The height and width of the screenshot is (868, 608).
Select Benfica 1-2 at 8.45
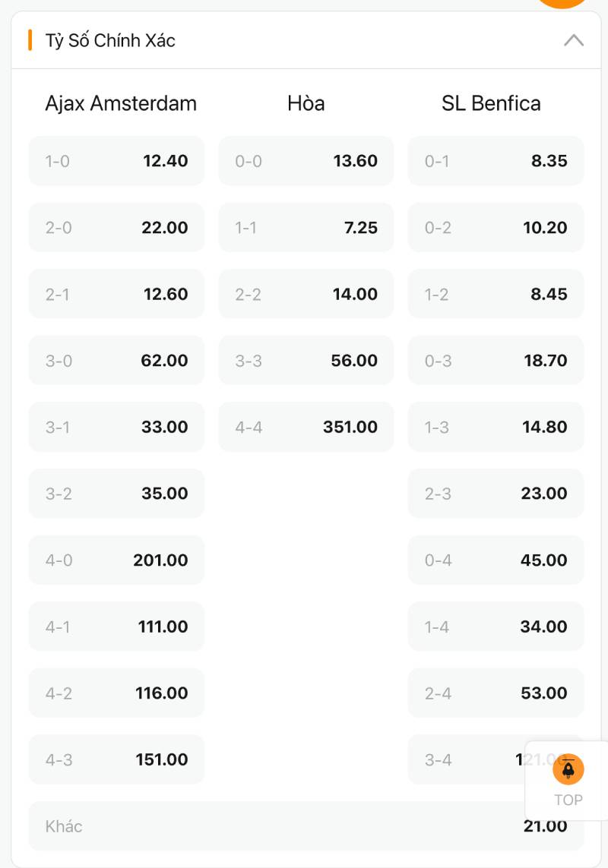pos(496,294)
